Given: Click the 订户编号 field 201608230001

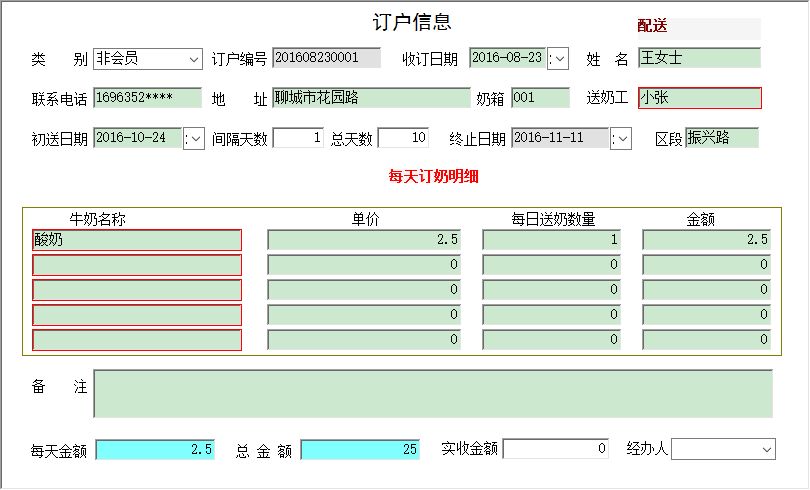Looking at the screenshot, I should tap(326, 59).
